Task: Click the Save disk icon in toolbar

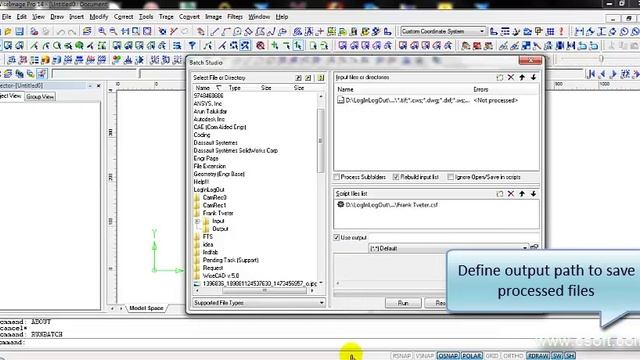Action: pos(19,31)
